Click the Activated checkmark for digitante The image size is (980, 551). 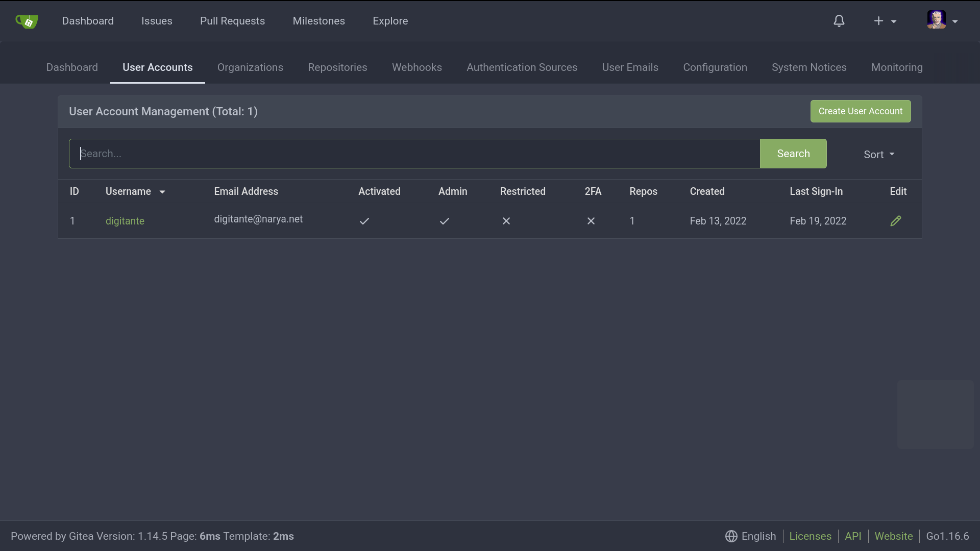364,221
